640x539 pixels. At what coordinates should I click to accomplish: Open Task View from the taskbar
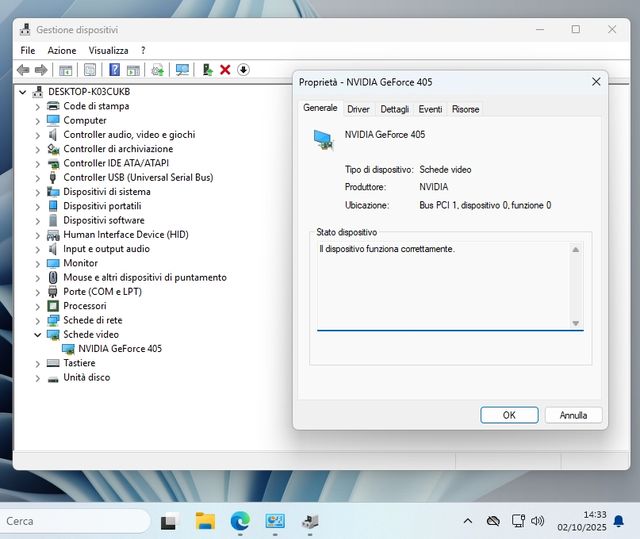170,521
